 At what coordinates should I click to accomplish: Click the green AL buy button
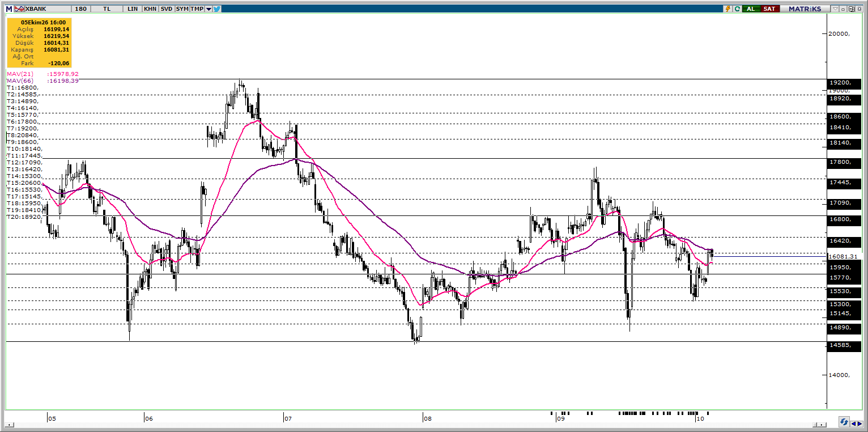pyautogui.click(x=751, y=9)
